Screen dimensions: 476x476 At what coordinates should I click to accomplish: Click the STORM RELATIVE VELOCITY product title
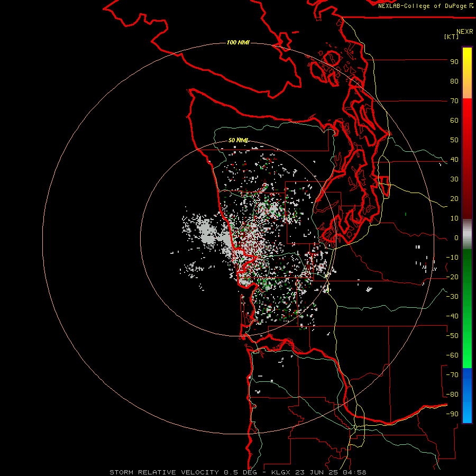164,472
